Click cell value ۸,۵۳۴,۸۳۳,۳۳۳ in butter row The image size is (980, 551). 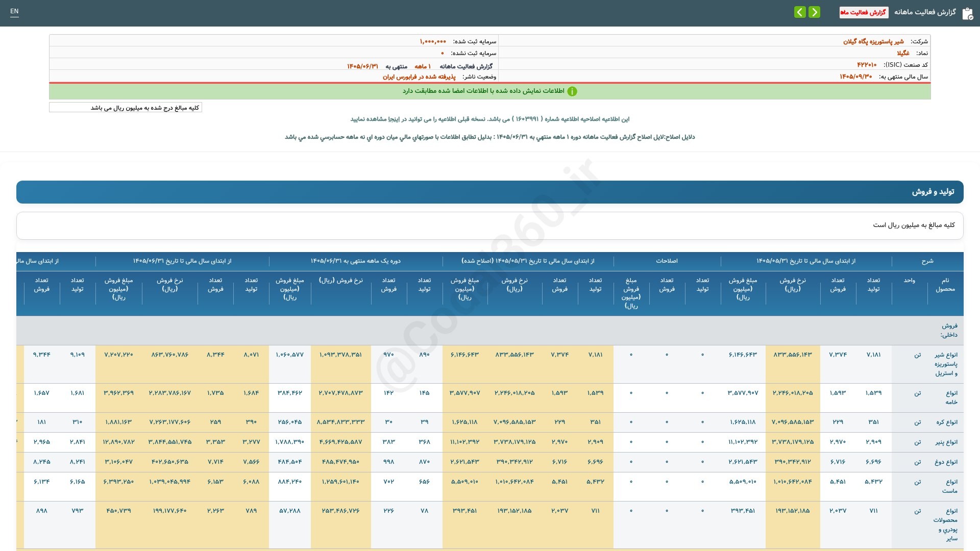click(340, 422)
